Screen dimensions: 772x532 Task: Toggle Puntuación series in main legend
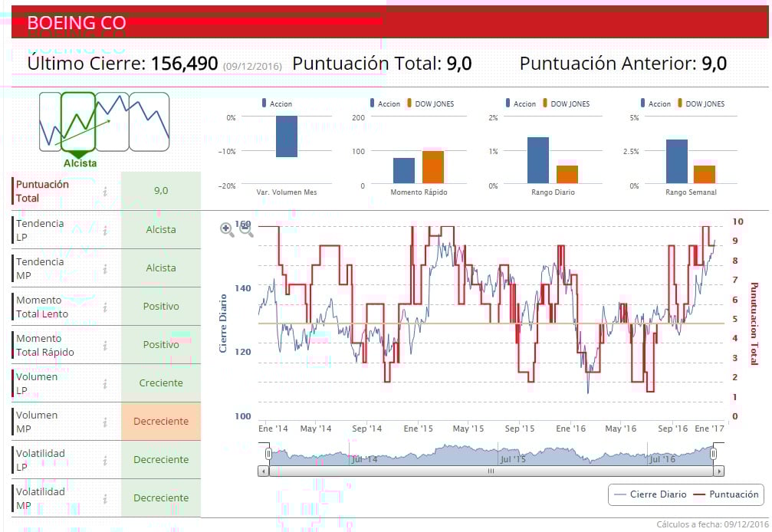pos(726,494)
